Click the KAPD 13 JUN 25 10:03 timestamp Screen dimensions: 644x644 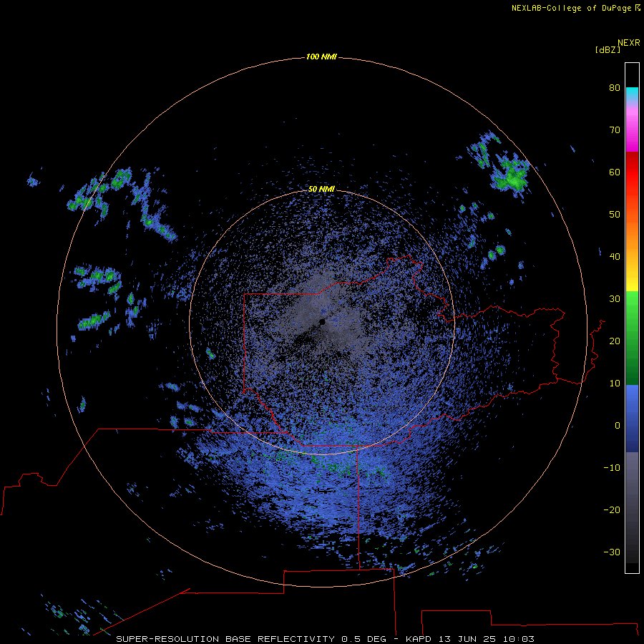pyautogui.click(x=470, y=639)
